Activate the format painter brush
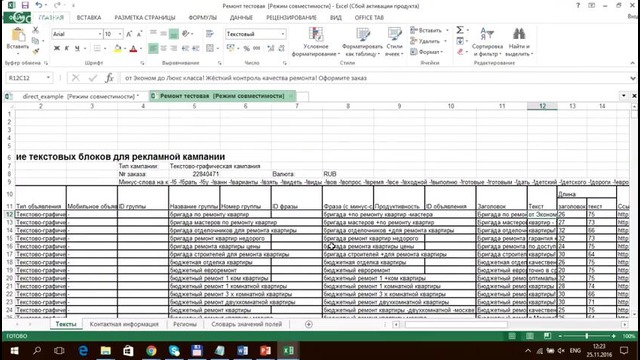 (36, 51)
